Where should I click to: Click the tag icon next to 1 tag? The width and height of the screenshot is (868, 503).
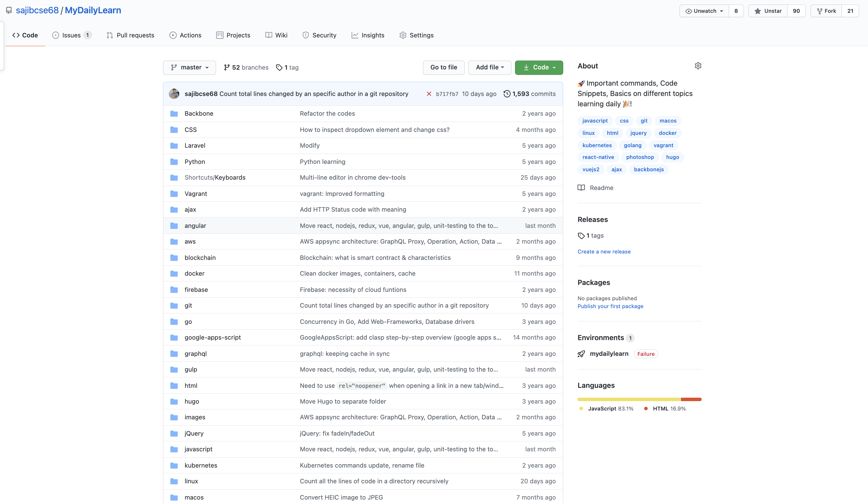279,67
